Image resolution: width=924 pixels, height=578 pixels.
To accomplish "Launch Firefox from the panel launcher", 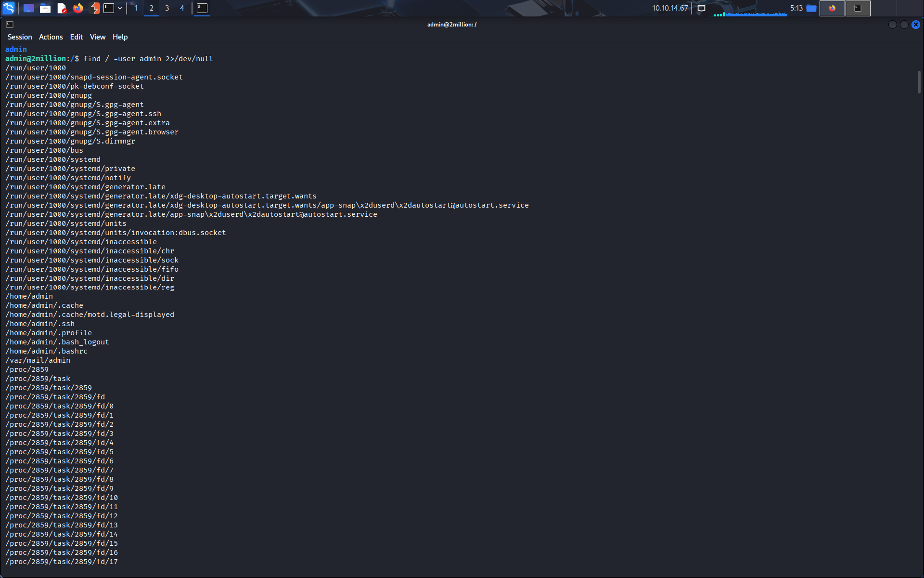I will (x=78, y=8).
